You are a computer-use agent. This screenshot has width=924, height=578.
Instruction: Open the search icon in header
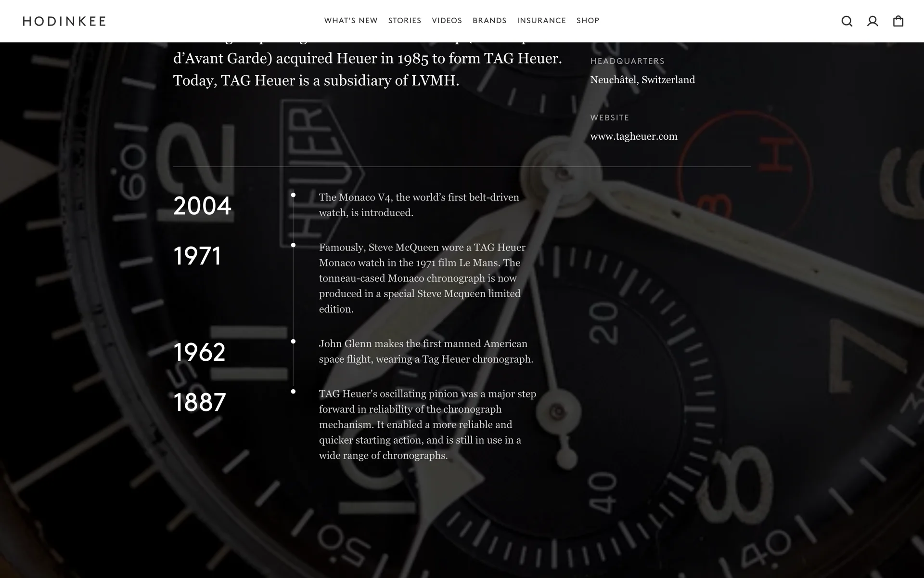[x=847, y=21]
